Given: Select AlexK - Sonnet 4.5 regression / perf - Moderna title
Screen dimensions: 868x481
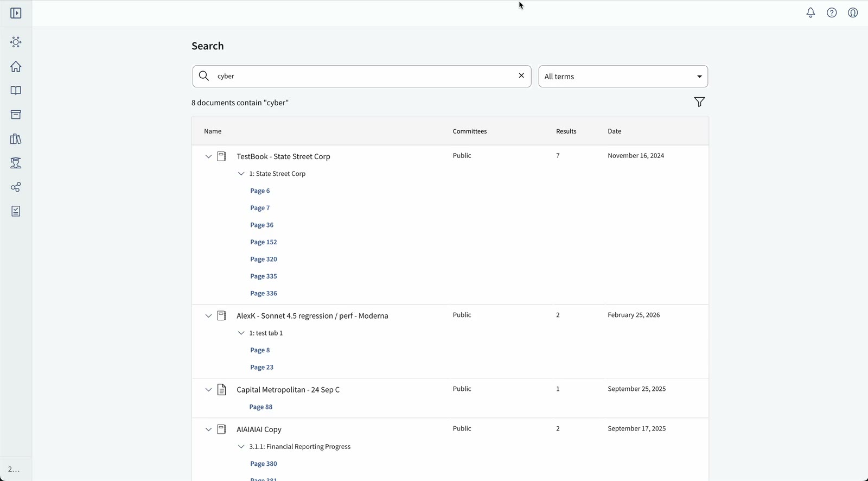Looking at the screenshot, I should point(312,316).
